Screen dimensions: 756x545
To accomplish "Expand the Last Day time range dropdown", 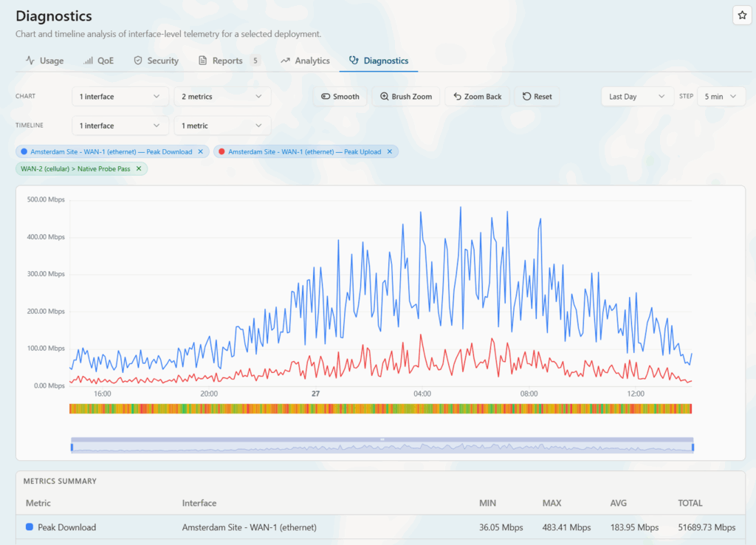I will point(637,97).
